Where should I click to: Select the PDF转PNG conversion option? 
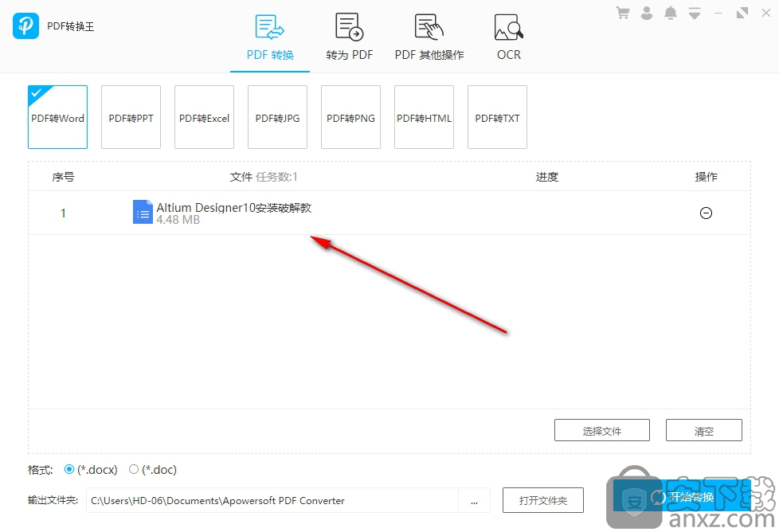(350, 117)
